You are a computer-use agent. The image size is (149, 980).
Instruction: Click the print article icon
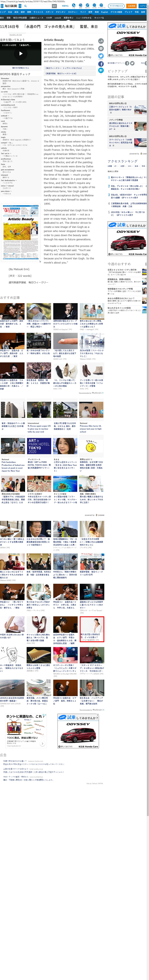(101, 48)
